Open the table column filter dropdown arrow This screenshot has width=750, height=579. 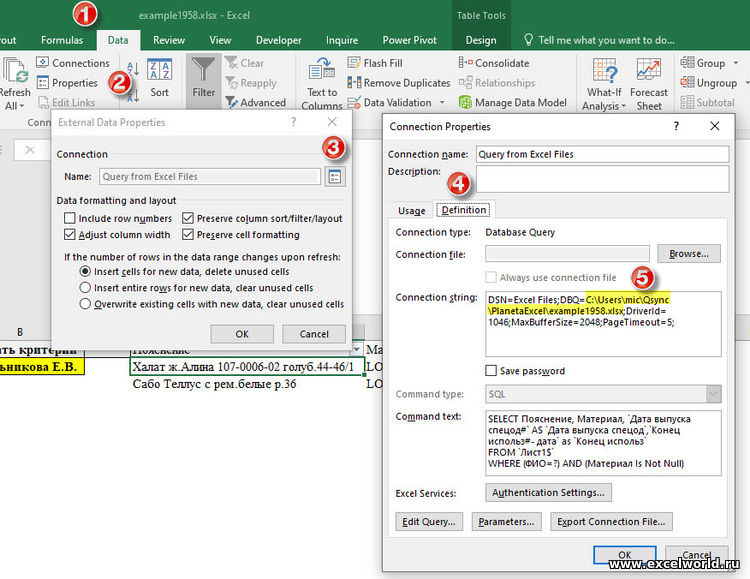point(356,349)
